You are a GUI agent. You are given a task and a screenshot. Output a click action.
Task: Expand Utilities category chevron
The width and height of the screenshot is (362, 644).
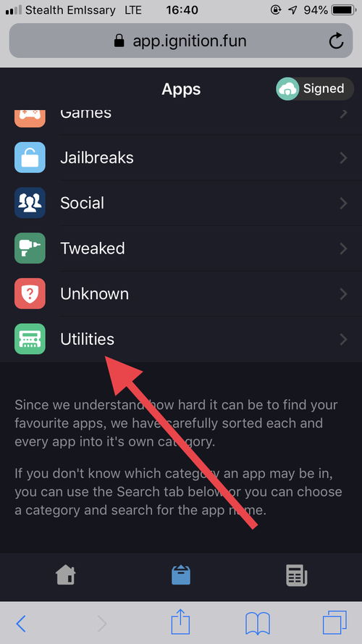343,339
